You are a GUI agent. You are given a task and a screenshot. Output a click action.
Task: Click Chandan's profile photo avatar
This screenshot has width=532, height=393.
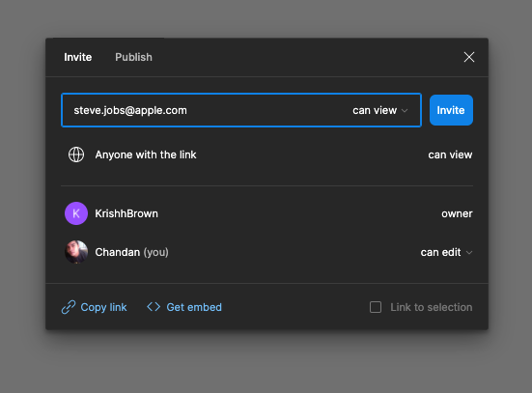click(76, 252)
